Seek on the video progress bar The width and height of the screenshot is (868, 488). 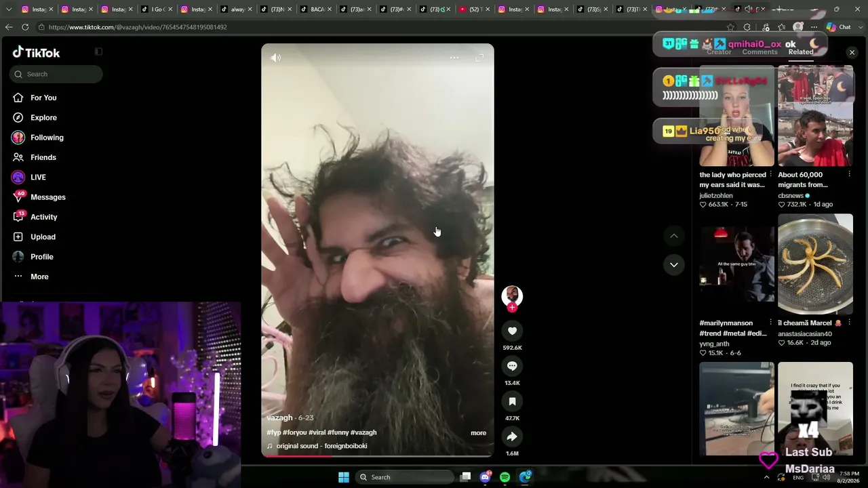click(x=378, y=455)
